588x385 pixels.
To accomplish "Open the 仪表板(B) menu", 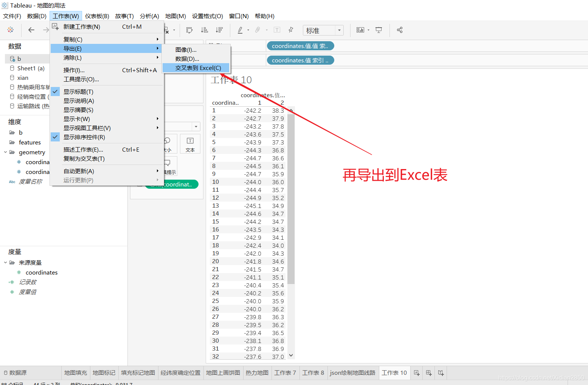I will (x=97, y=16).
